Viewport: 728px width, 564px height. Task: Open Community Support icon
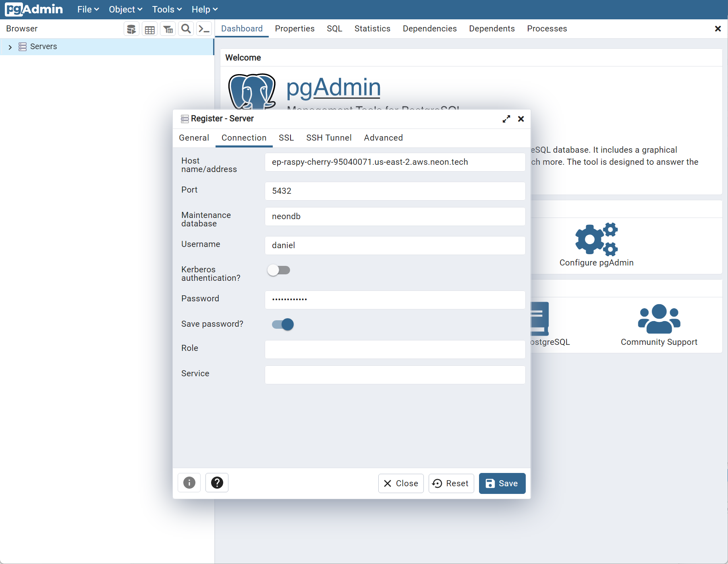click(659, 319)
